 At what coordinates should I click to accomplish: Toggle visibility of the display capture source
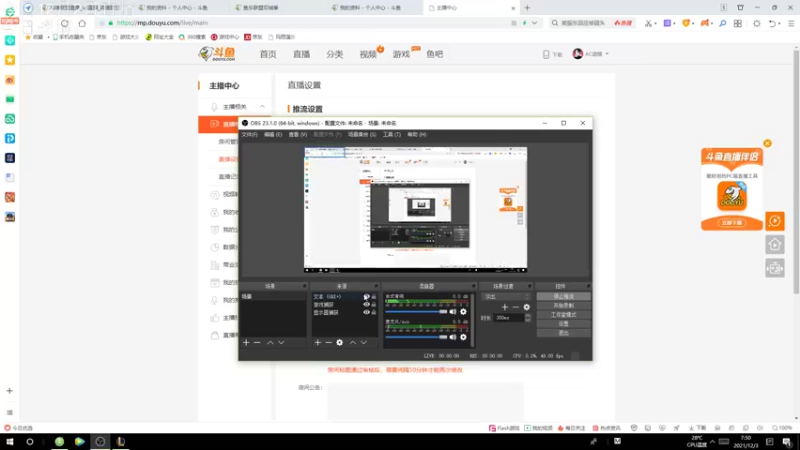click(366, 312)
